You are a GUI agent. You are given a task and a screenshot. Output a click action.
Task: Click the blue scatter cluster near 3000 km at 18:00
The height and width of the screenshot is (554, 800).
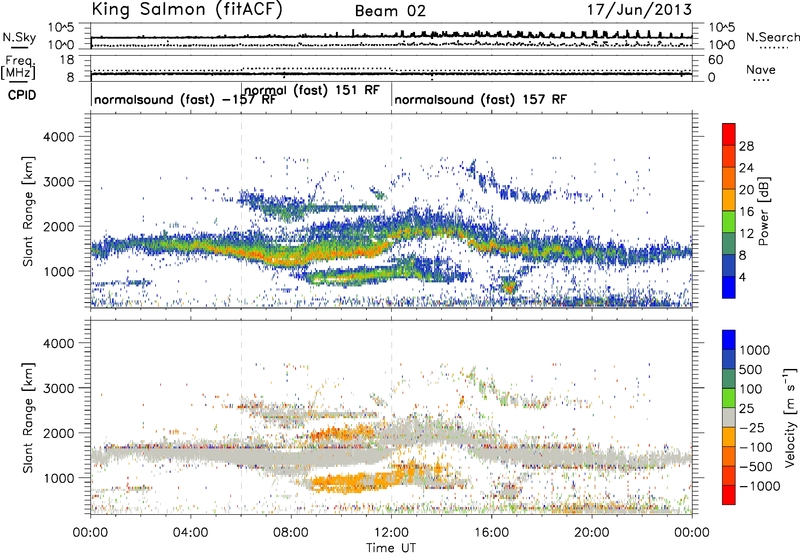[x=531, y=194]
